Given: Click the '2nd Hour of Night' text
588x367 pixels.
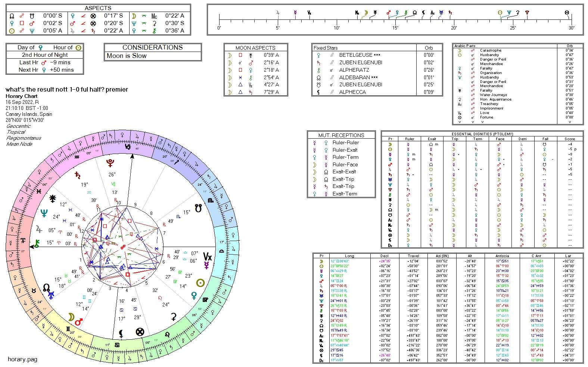Looking at the screenshot, I should pyautogui.click(x=45, y=55).
